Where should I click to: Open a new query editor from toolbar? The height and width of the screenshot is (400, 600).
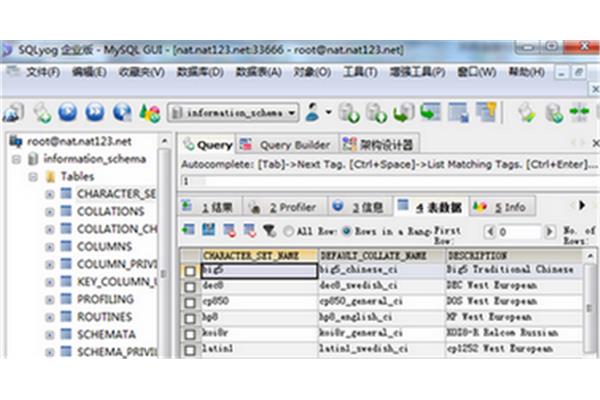pyautogui.click(x=41, y=113)
